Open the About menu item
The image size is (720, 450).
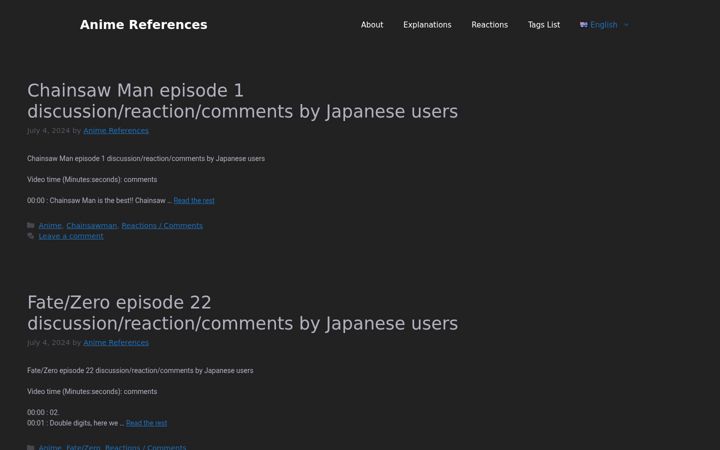coord(371,25)
